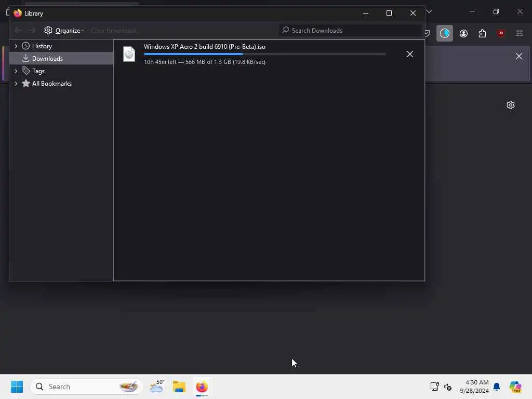Click the Clear Downloads button
The image size is (532, 399).
114,31
